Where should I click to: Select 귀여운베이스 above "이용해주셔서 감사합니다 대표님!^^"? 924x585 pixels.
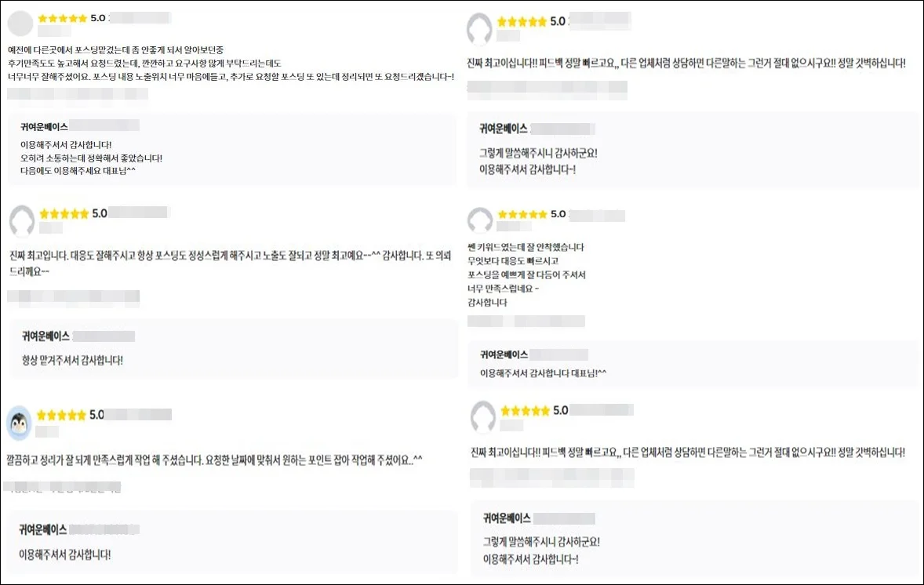[x=504, y=354]
